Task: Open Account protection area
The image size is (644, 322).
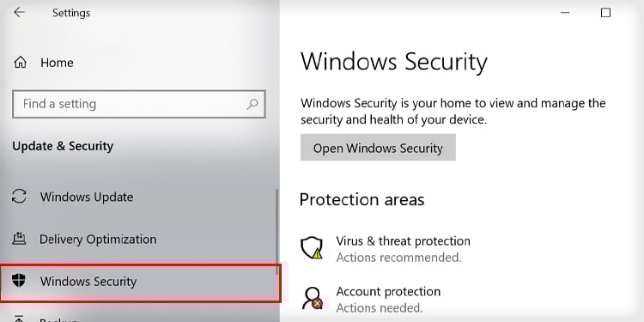Action: click(388, 291)
